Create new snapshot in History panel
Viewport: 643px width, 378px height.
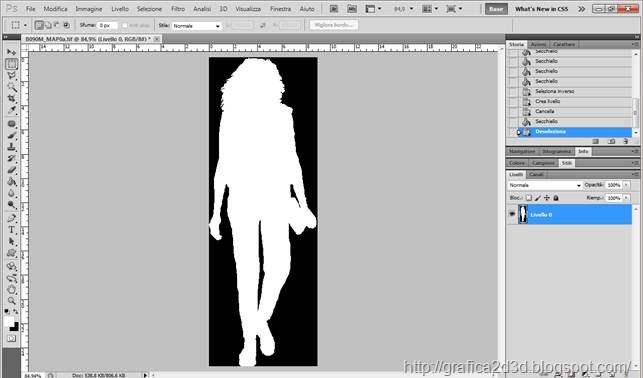point(611,141)
